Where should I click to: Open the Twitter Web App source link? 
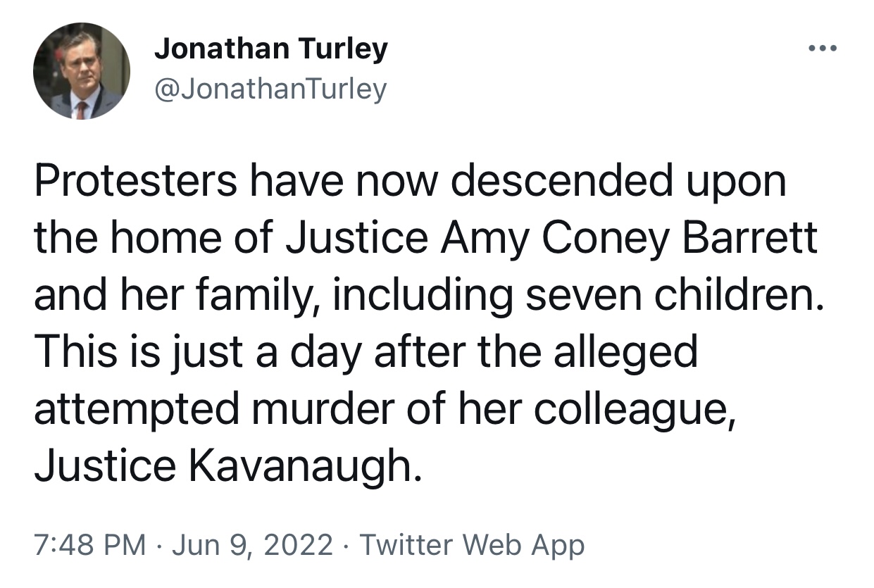point(472,546)
